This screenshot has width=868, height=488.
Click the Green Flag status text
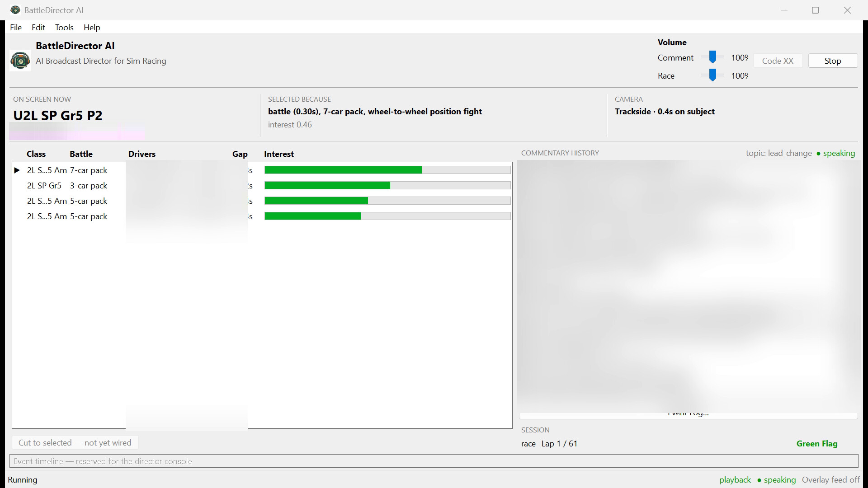pyautogui.click(x=817, y=444)
